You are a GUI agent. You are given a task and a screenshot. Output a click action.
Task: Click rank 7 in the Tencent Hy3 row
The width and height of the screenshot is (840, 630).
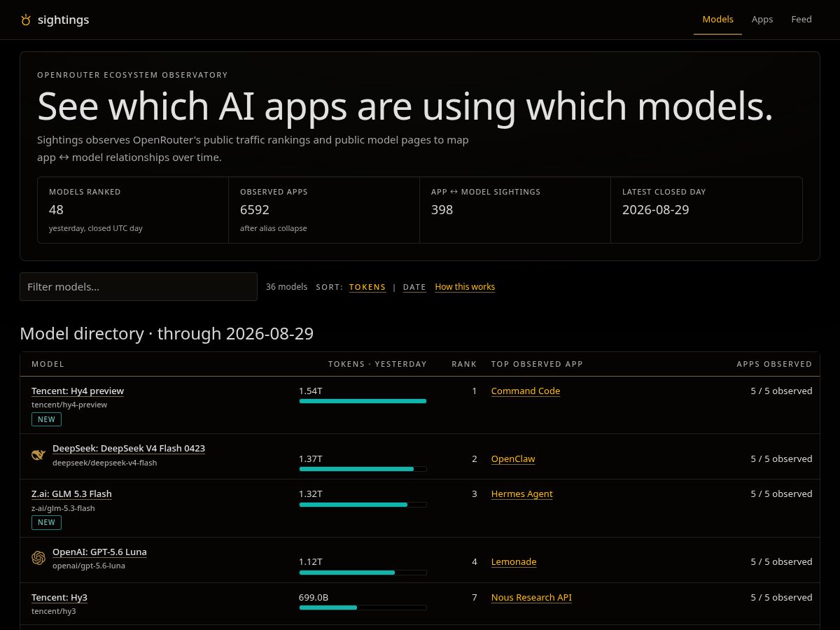(x=474, y=597)
